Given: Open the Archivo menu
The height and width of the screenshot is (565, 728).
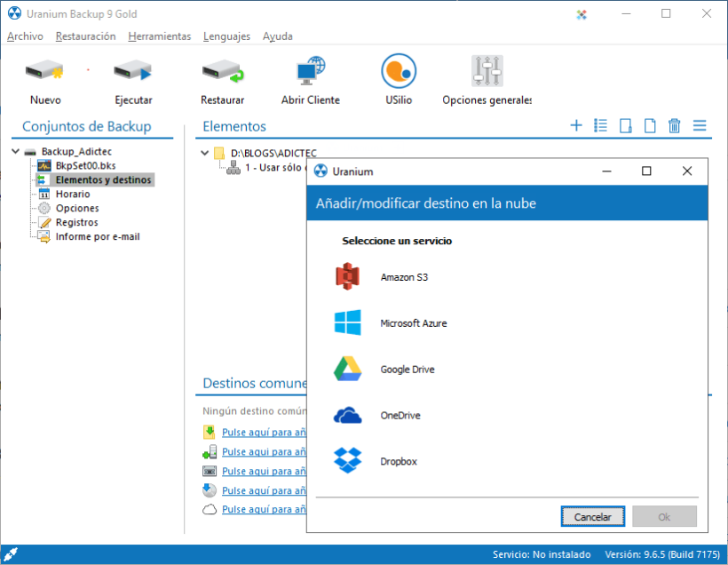Looking at the screenshot, I should click(x=25, y=36).
